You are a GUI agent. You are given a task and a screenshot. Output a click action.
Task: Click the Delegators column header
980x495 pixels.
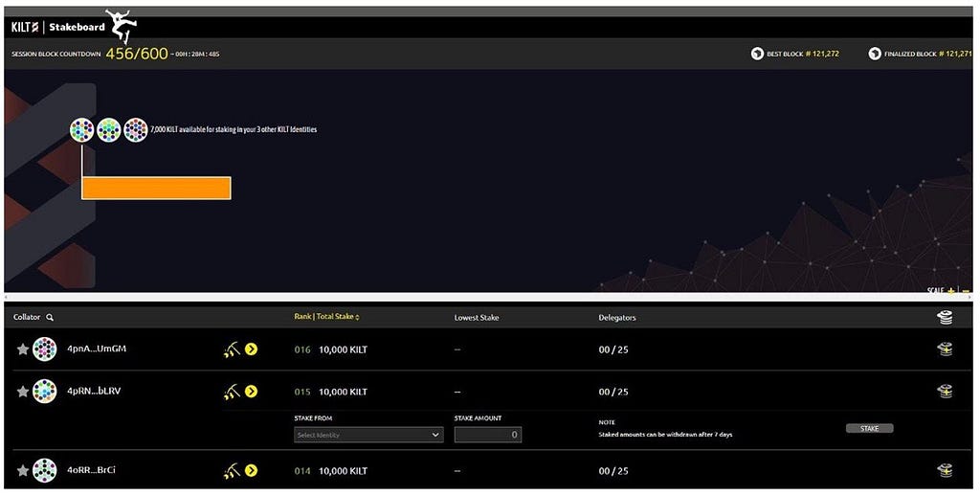click(x=617, y=318)
